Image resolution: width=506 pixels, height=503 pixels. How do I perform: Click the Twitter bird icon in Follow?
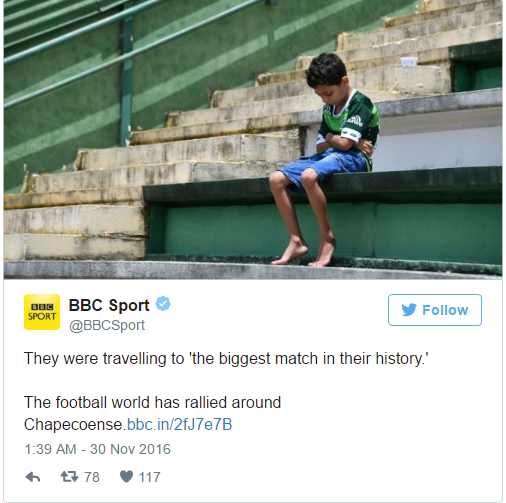409,310
